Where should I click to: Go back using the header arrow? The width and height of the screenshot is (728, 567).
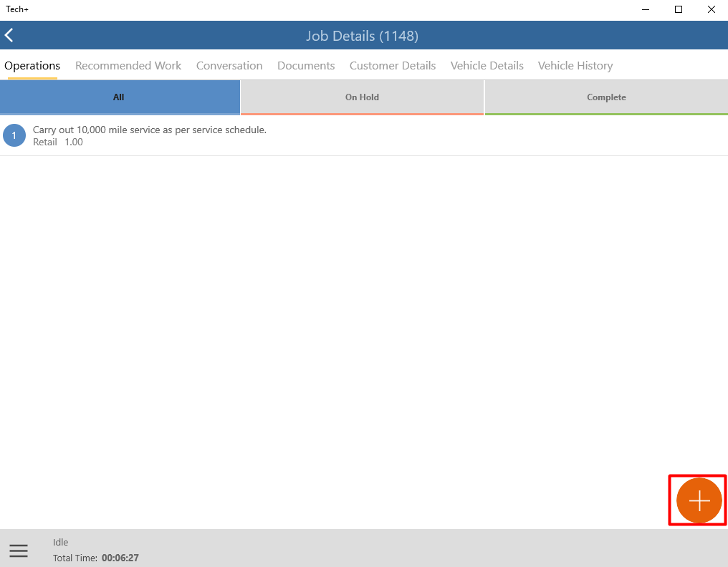(x=9, y=35)
